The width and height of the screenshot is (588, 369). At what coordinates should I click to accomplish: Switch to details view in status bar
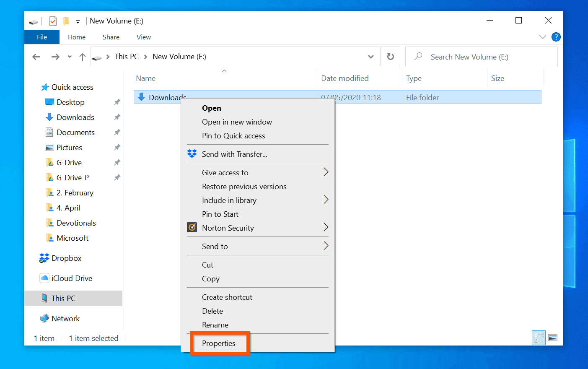coord(539,338)
